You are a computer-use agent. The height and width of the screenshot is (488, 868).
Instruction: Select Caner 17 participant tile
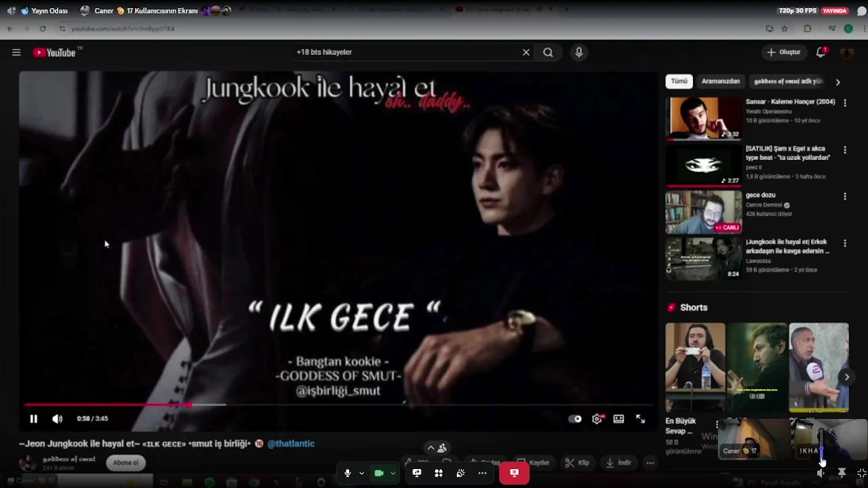coord(753,439)
